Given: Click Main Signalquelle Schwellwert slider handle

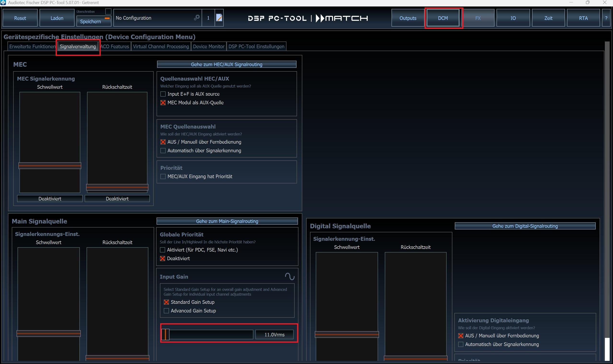Looking at the screenshot, I should 49,333.
